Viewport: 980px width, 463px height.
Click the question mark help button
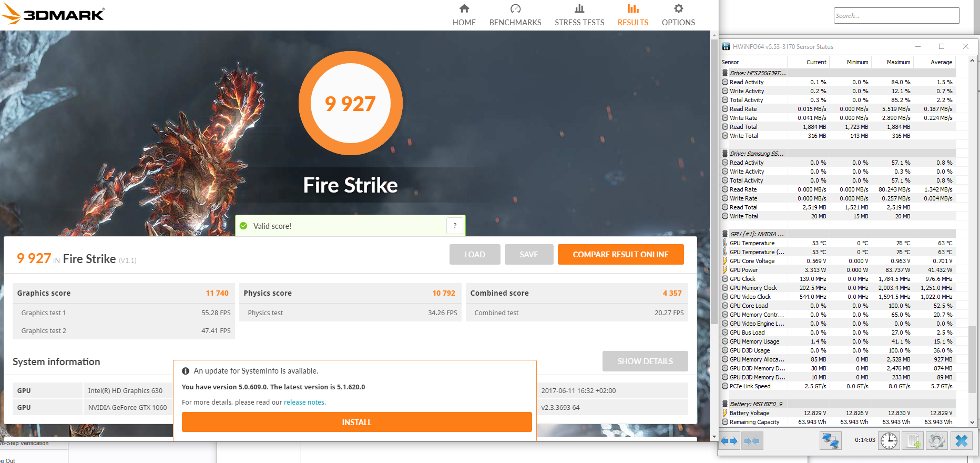455,226
